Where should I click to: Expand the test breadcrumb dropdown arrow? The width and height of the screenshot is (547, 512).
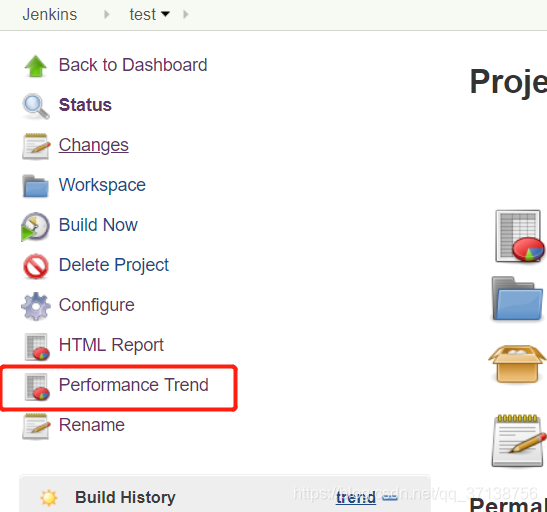pyautogui.click(x=165, y=14)
